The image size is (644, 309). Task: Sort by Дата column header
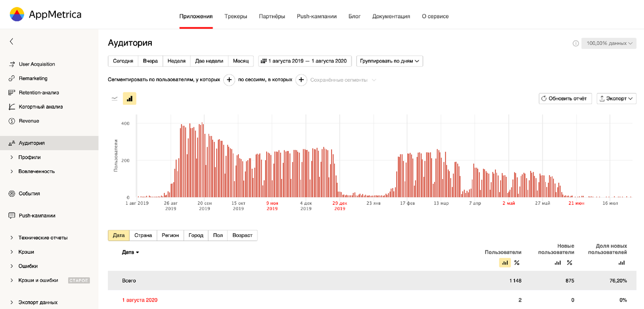(130, 252)
